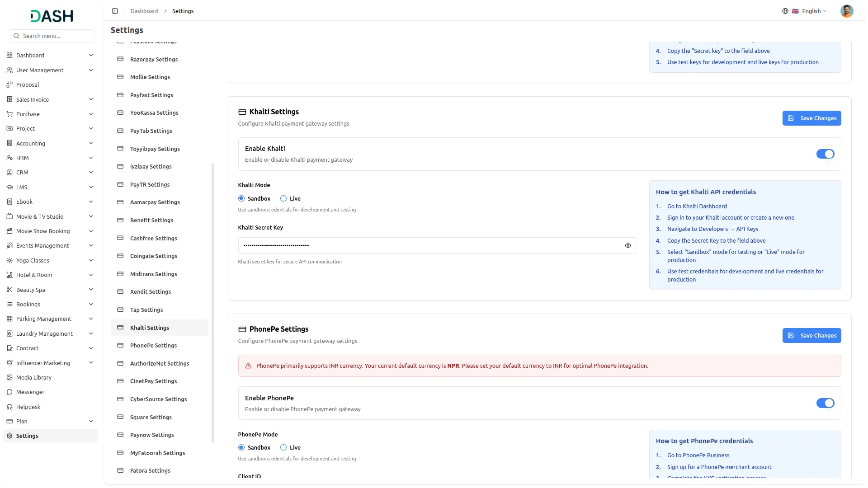Click the Xendit Settings card icon
The width and height of the screenshot is (868, 488).
click(x=120, y=291)
